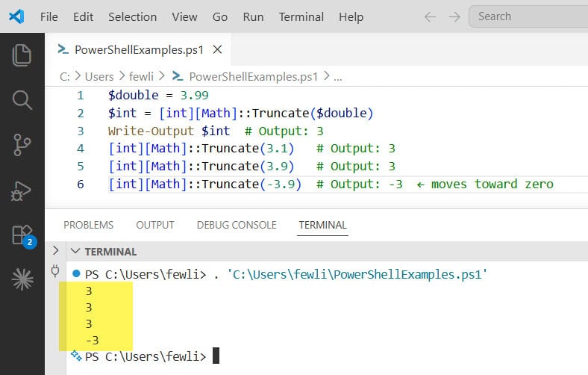Select the PowerShellExamples.ps1 editor tab
This screenshot has height=375, width=588.
coord(139,49)
